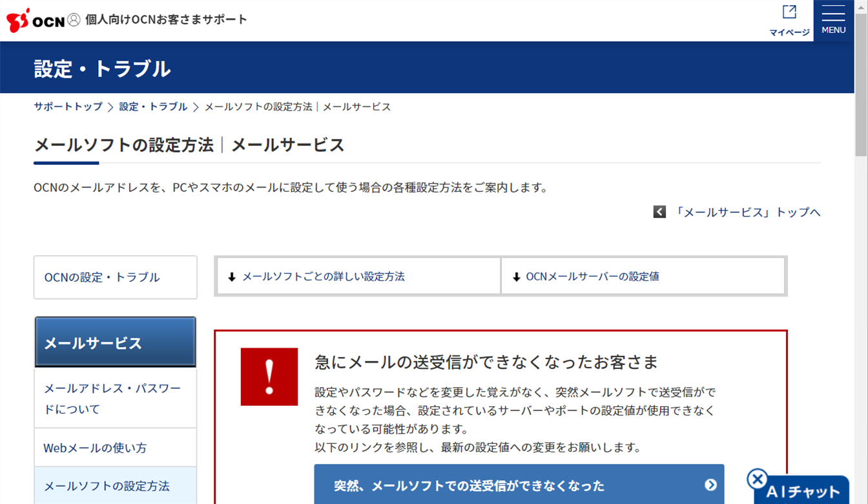Click the back arrow icon beside メールサービス top link

coord(659,211)
